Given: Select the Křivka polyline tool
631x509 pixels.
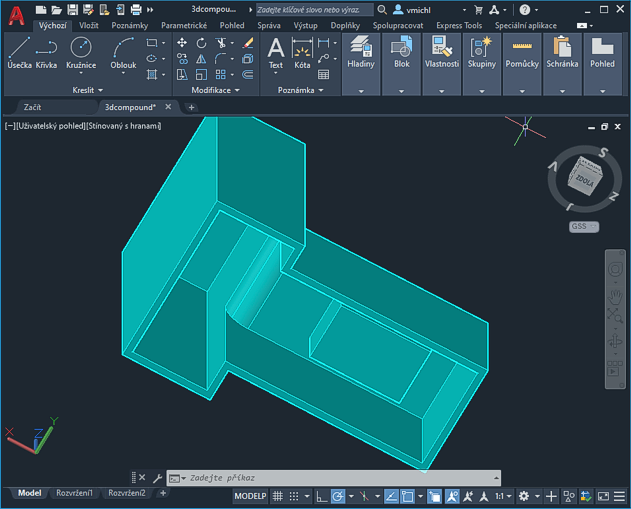Looking at the screenshot, I should coord(46,52).
